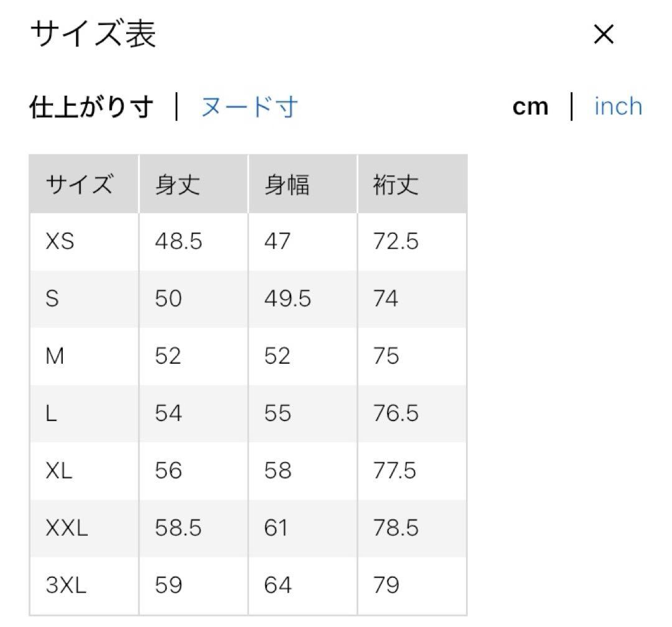Select the XS size row label
The width and height of the screenshot is (672, 627).
(60, 241)
